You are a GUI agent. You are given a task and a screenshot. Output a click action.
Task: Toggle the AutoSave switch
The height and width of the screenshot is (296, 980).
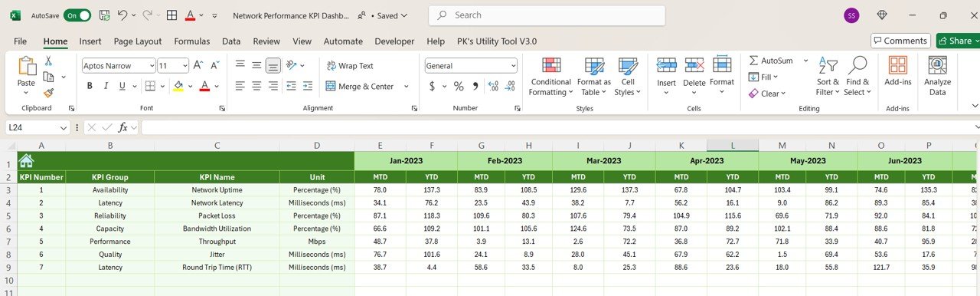pyautogui.click(x=77, y=15)
